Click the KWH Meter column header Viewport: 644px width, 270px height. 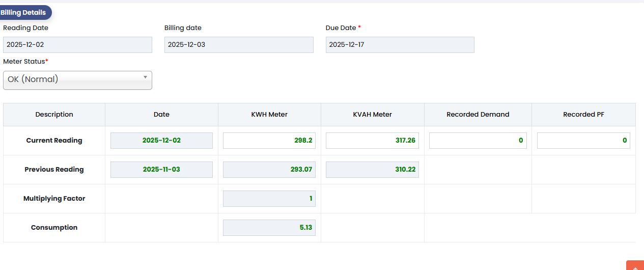click(x=269, y=115)
